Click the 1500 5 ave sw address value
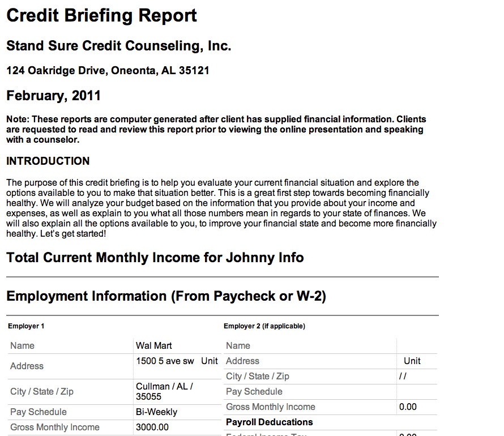Image resolution: width=504 pixels, height=436 pixels. (x=165, y=361)
